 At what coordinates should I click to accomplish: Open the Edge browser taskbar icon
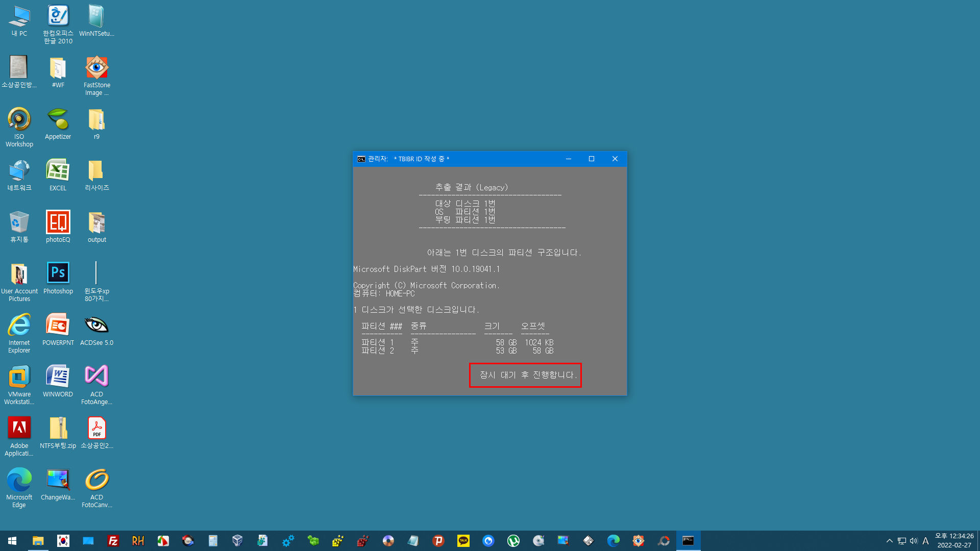click(x=614, y=541)
